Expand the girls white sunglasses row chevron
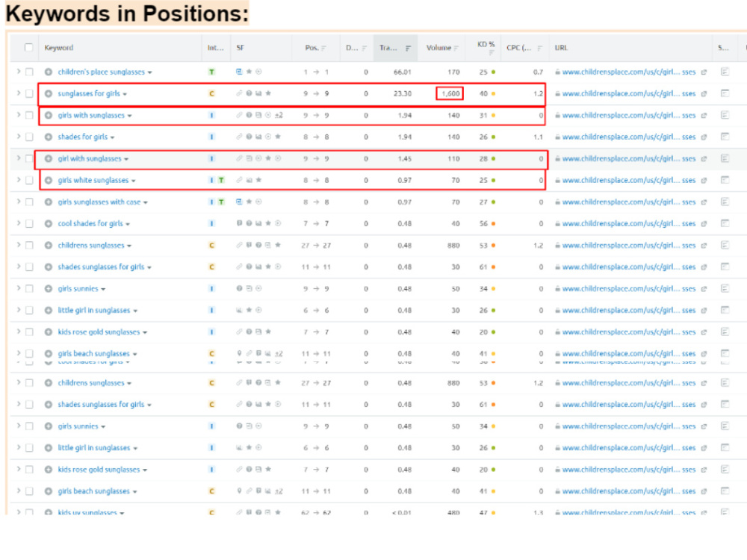This screenshot has width=747, height=560. coord(18,179)
